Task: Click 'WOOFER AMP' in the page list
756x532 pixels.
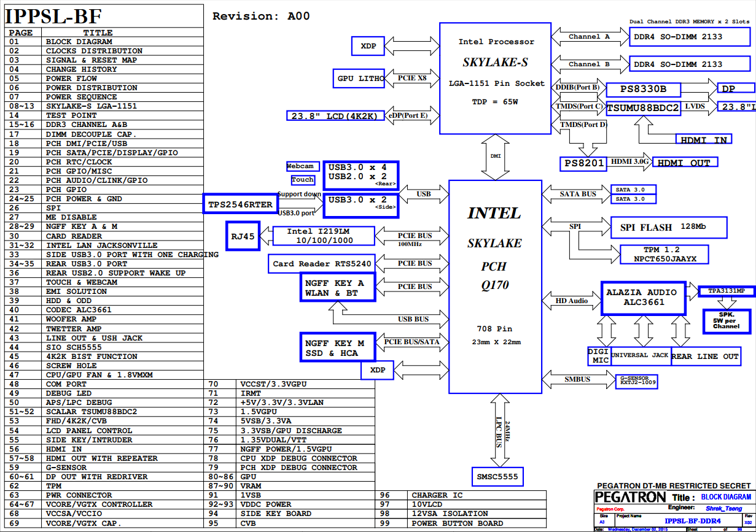Action: click(x=104, y=319)
